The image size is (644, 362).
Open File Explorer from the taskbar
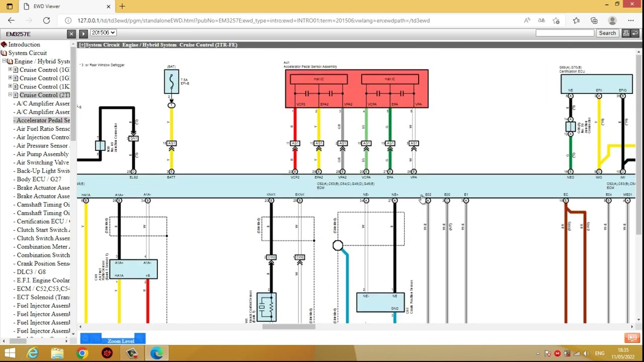click(x=57, y=353)
